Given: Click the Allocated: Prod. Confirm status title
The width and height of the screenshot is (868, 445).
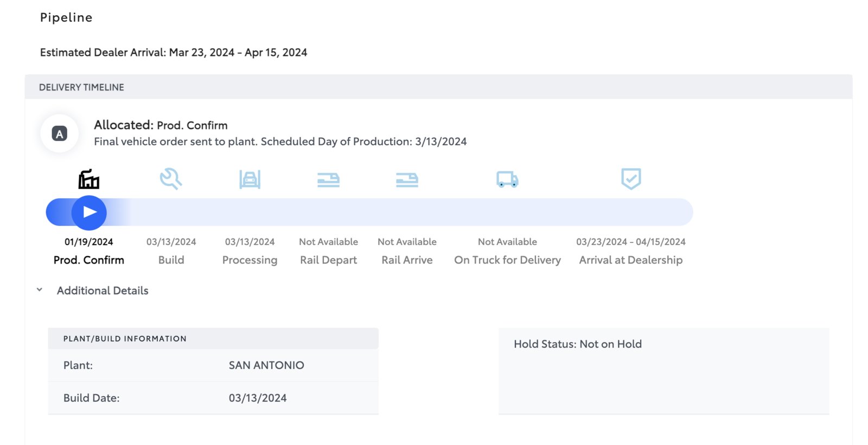Looking at the screenshot, I should point(161,125).
